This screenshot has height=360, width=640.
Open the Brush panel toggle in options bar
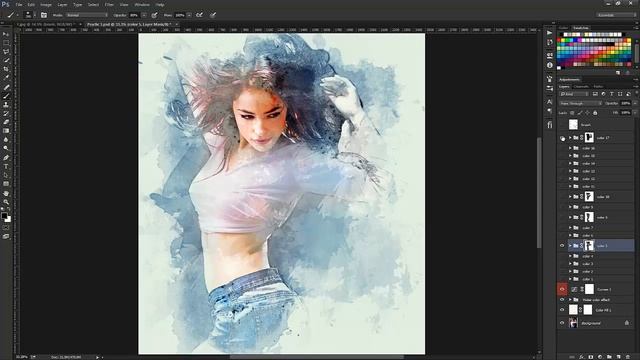pos(44,15)
